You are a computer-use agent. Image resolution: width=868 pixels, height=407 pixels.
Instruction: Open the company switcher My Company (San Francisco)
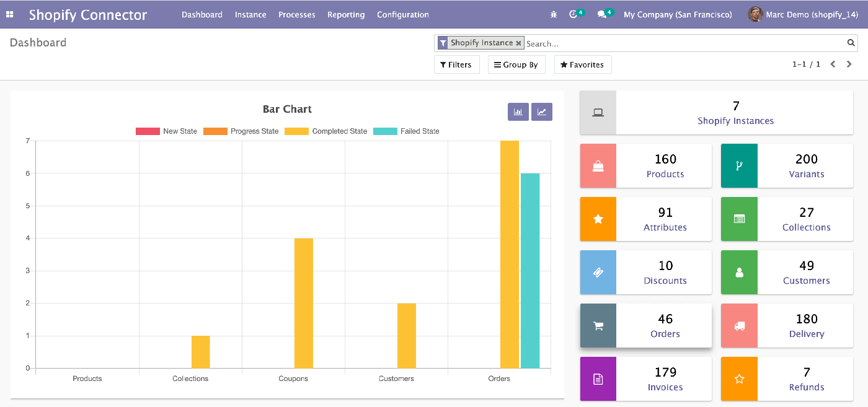(x=678, y=14)
